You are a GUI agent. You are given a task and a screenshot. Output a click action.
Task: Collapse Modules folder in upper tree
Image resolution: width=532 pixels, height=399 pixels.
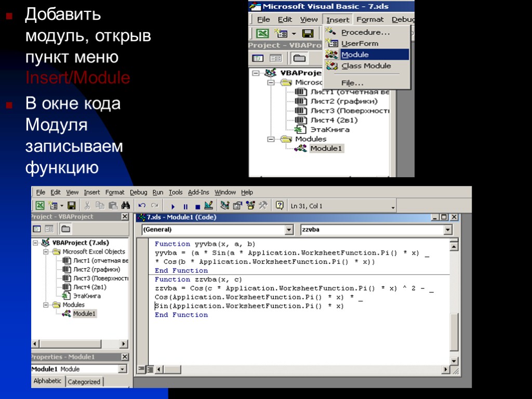271,139
